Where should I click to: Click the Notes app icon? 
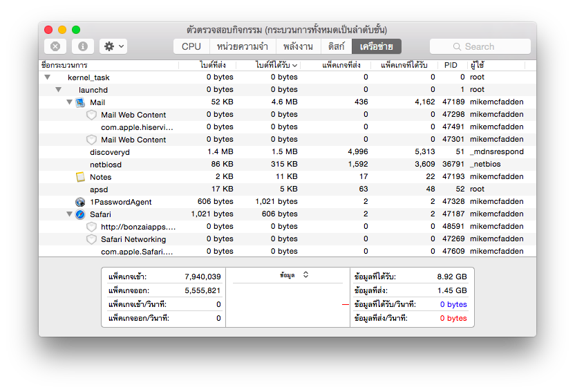[80, 177]
